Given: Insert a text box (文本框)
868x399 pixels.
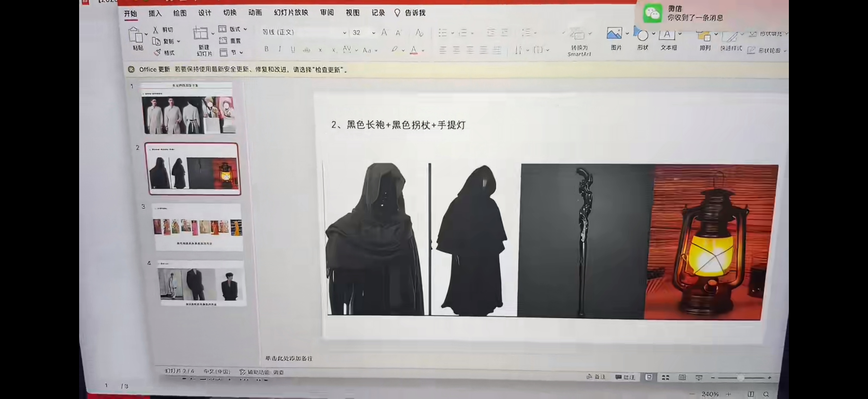Looking at the screenshot, I should tap(667, 34).
